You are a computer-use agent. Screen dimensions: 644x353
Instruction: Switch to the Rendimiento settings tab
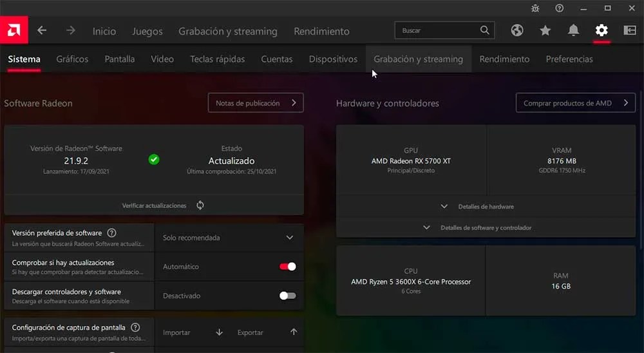tap(504, 59)
